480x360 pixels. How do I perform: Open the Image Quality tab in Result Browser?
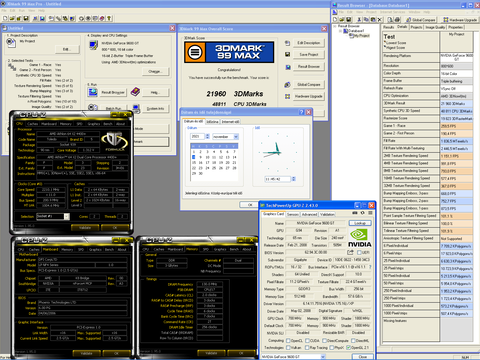point(435,27)
